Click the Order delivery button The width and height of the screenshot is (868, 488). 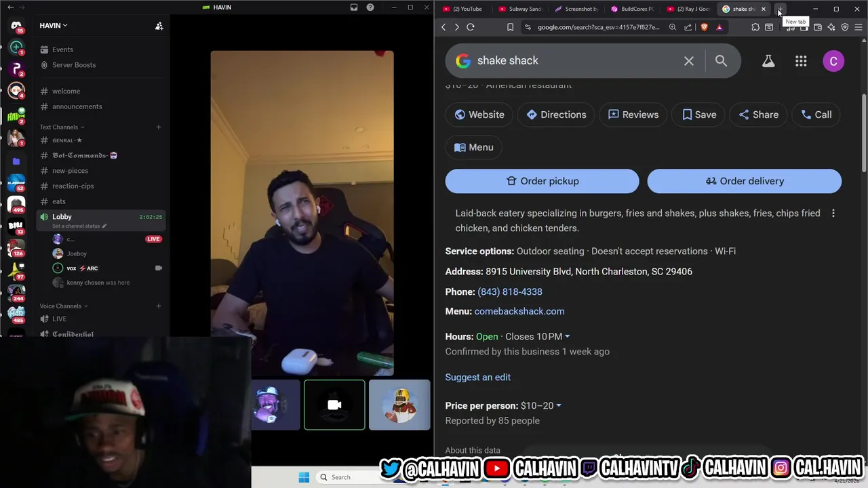click(x=745, y=181)
